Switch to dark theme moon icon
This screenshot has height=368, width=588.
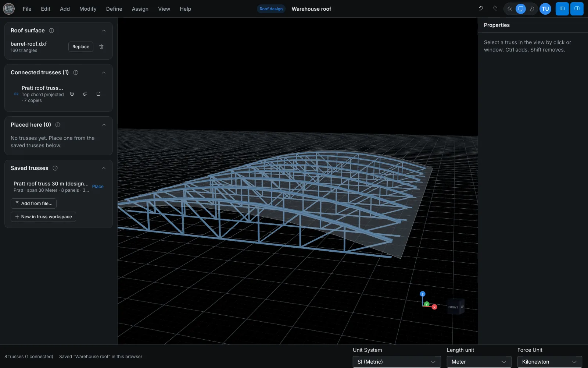(532, 9)
